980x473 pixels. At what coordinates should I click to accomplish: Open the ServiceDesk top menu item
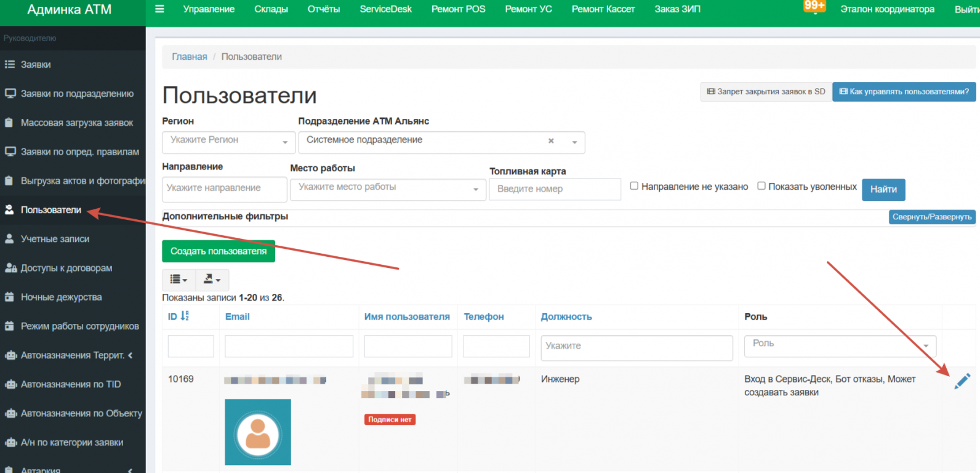tap(385, 9)
